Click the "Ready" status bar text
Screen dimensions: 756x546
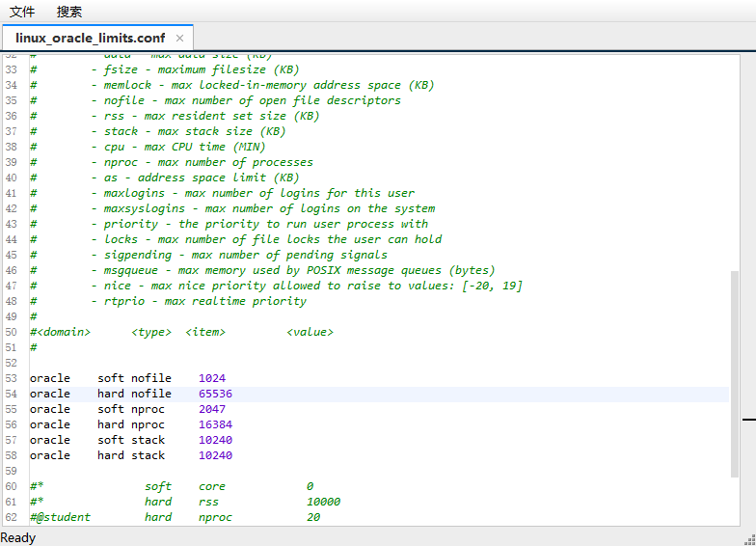(x=18, y=537)
